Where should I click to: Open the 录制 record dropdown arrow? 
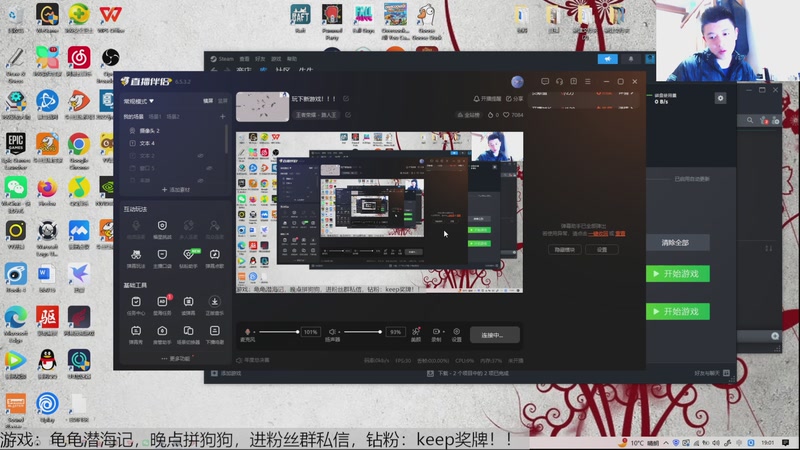pyautogui.click(x=444, y=332)
